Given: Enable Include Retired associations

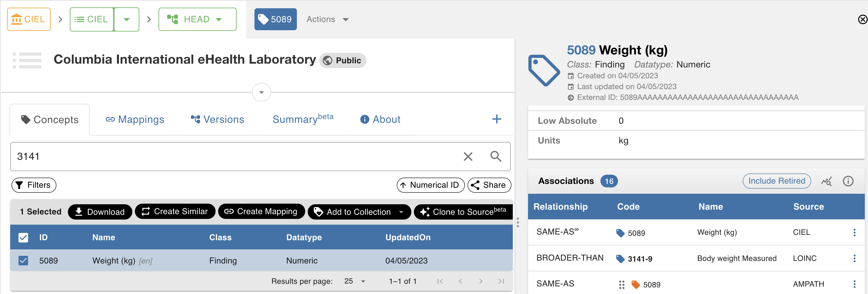Looking at the screenshot, I should [777, 181].
